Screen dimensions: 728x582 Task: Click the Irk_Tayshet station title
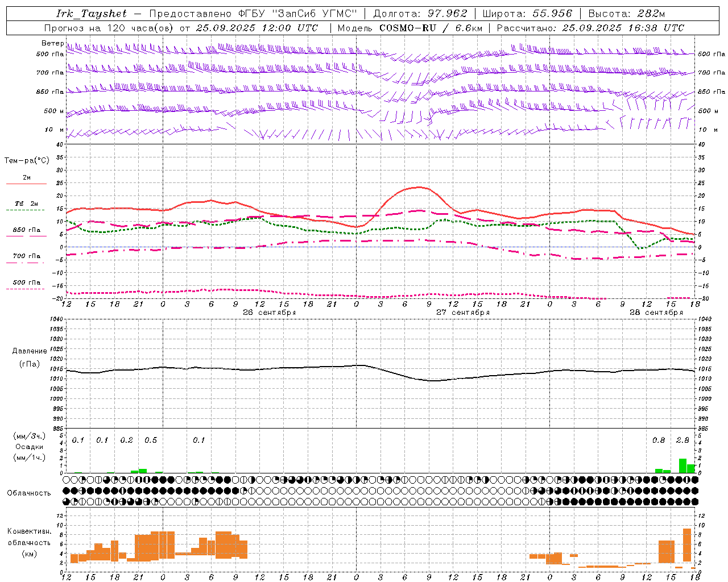pyautogui.click(x=91, y=14)
